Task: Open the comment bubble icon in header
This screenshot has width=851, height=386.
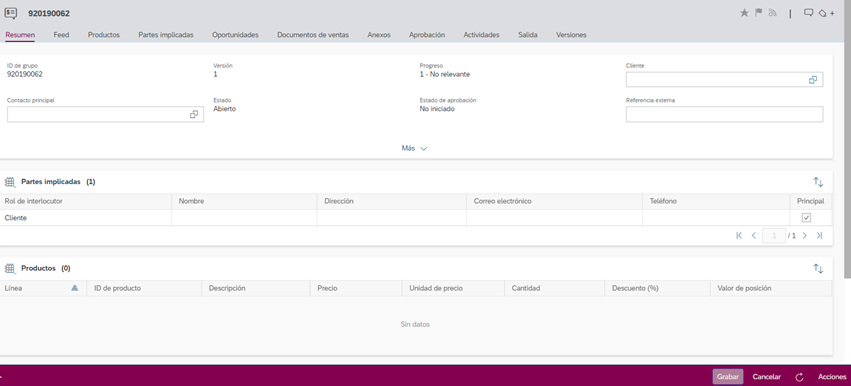Action: 808,12
